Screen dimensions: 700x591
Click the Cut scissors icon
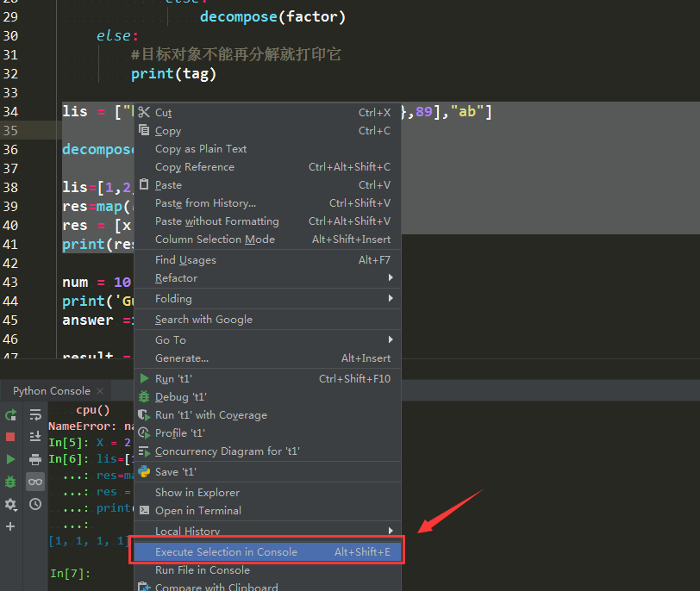pos(144,112)
